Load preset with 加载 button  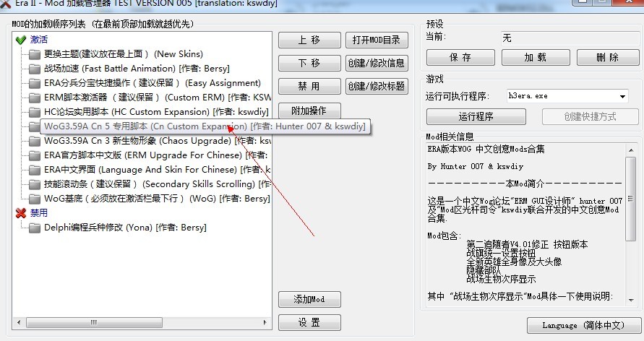click(x=536, y=58)
